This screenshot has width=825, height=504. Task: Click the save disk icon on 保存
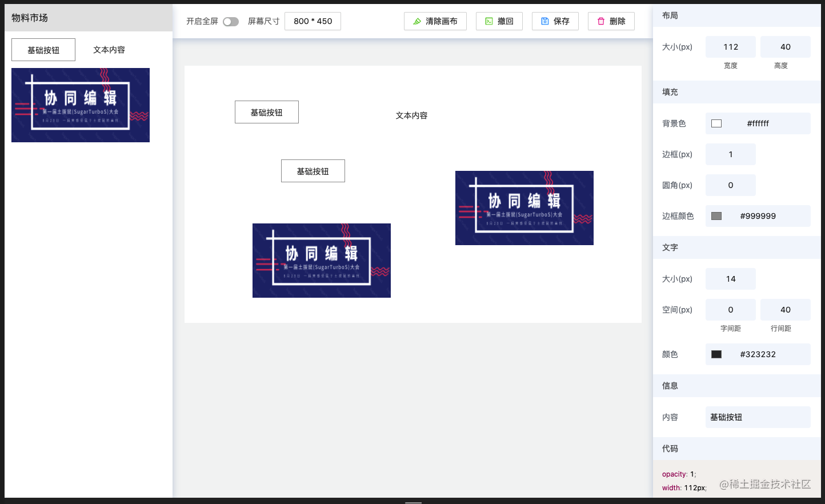(x=545, y=21)
